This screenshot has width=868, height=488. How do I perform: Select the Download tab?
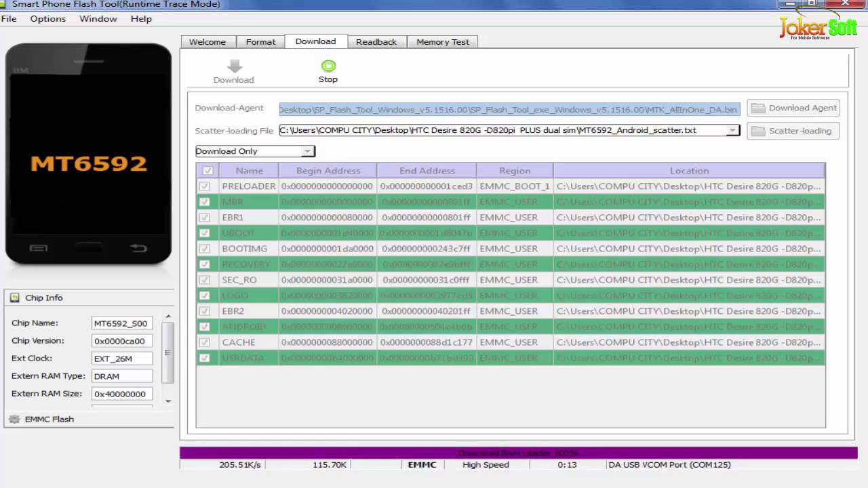click(x=315, y=41)
